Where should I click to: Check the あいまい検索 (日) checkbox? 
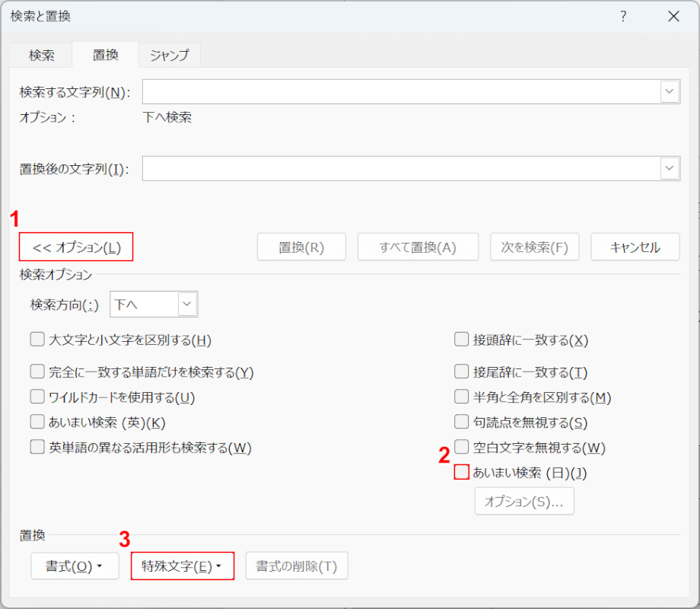461,472
